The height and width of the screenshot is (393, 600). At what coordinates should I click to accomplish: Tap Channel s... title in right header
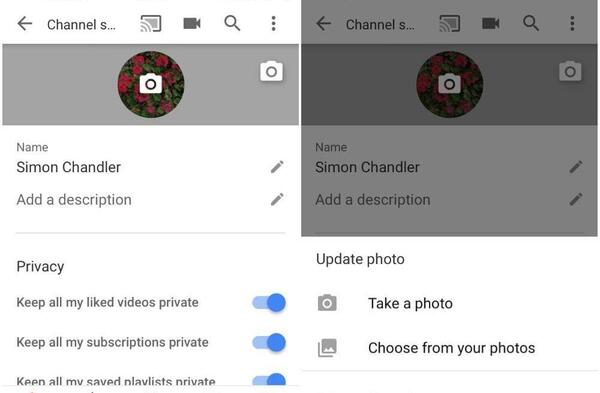click(x=380, y=25)
